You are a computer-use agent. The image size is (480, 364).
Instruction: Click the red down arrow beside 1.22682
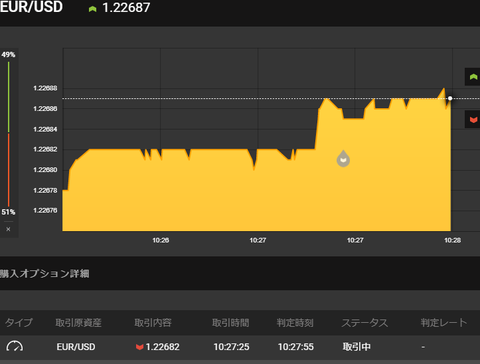(x=139, y=347)
